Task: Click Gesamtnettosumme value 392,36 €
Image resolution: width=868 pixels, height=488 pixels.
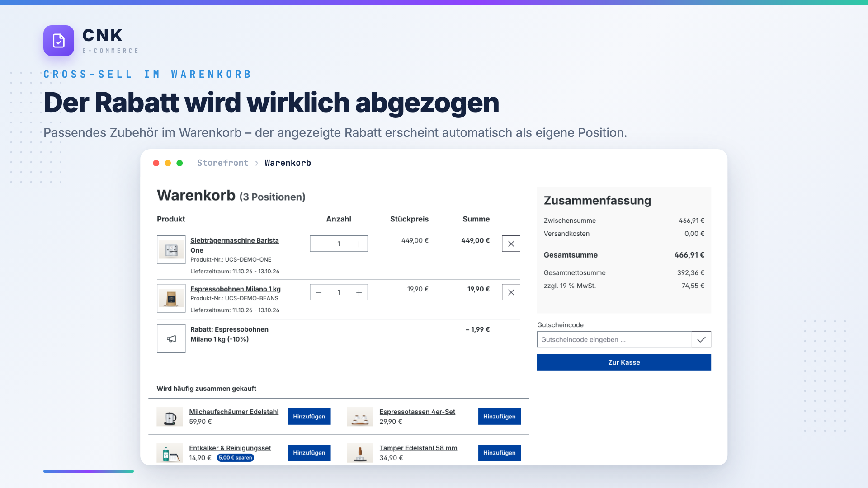Action: point(691,272)
